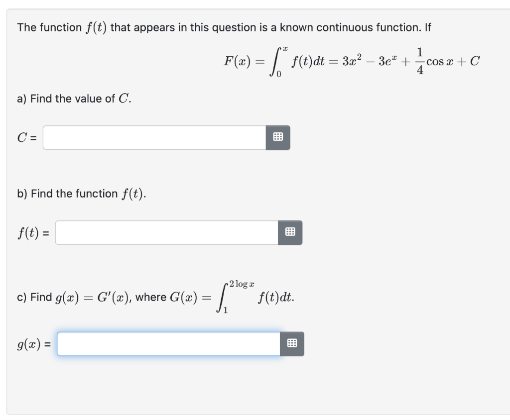Click the 3x² term in the equation
This screenshot has height=420, width=510.
352,61
